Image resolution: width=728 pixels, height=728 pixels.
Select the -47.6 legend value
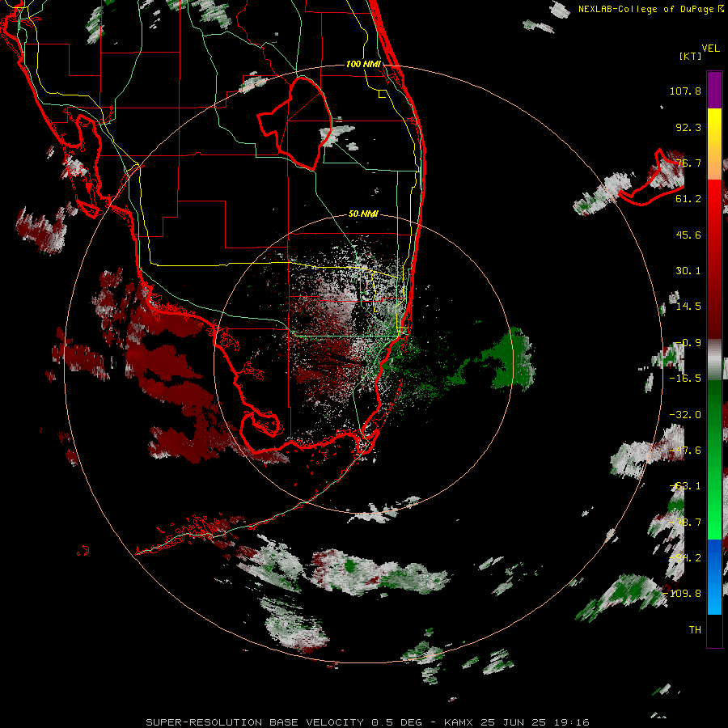pos(685,451)
